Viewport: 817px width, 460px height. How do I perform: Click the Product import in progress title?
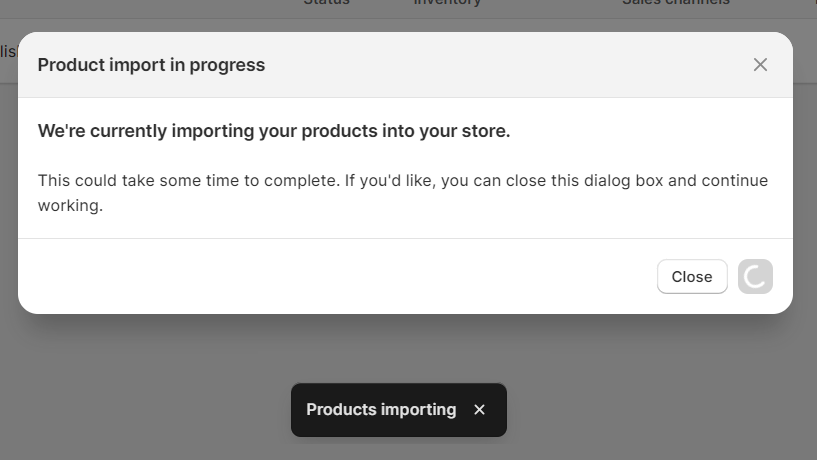coord(151,65)
